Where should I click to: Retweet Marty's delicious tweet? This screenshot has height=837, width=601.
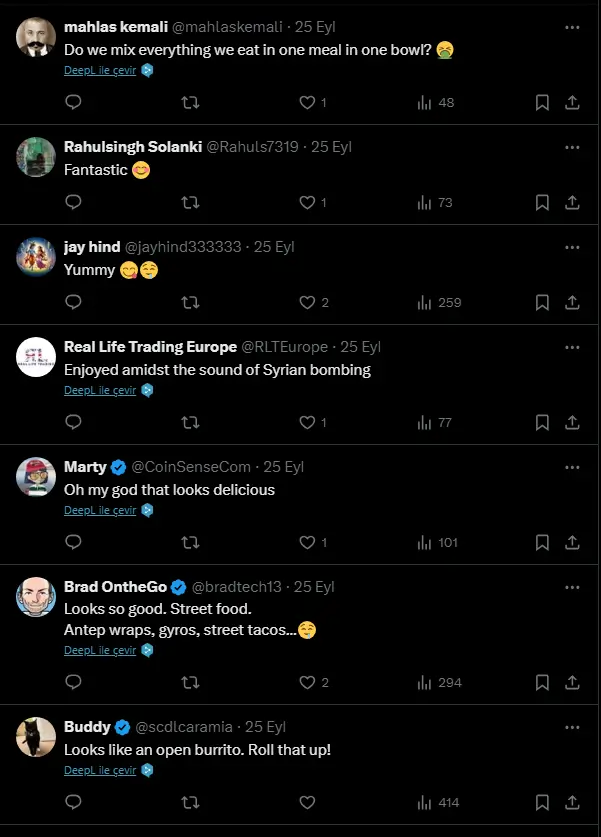coord(190,542)
